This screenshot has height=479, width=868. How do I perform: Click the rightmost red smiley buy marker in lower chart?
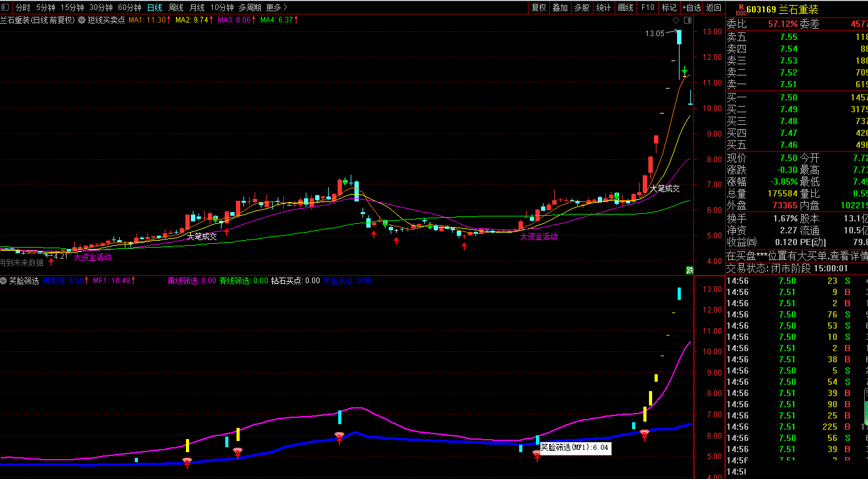[644, 435]
